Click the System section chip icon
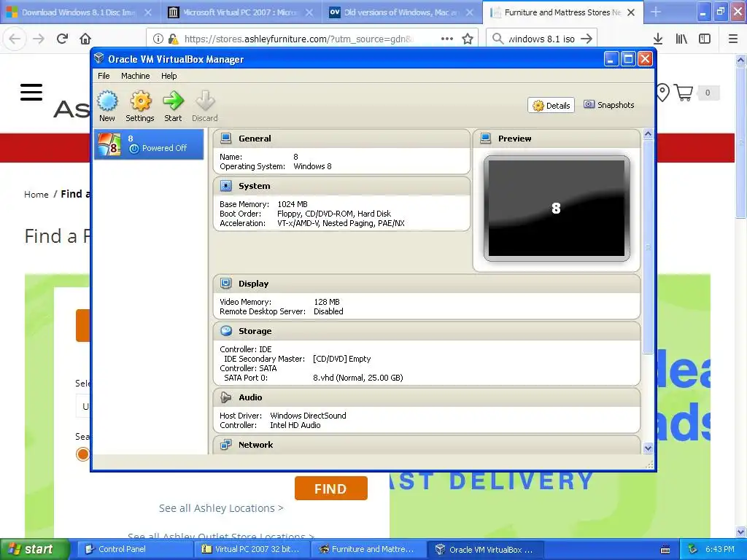 coord(226,186)
